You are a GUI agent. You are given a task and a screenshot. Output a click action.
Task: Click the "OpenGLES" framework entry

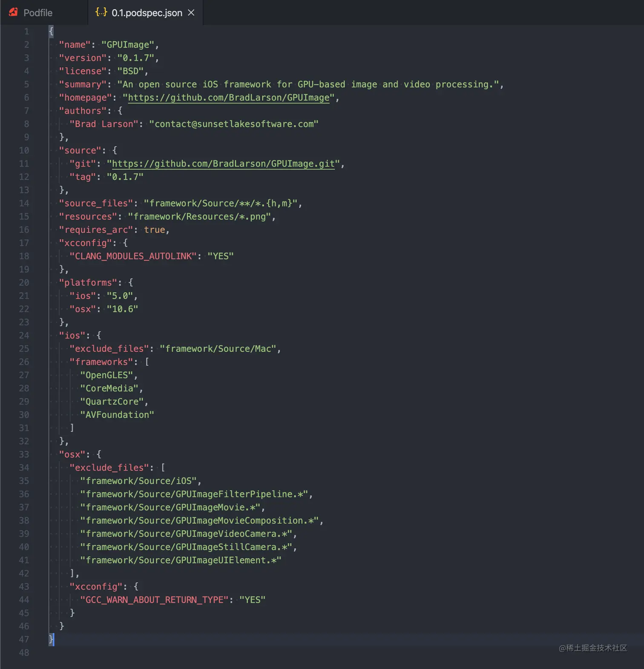[106, 375]
